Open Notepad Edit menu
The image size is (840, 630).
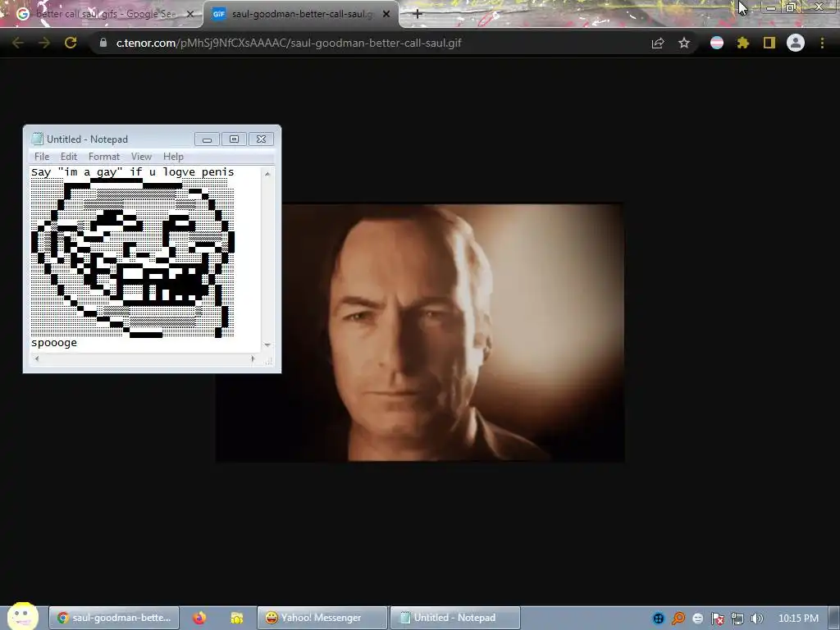(x=69, y=157)
